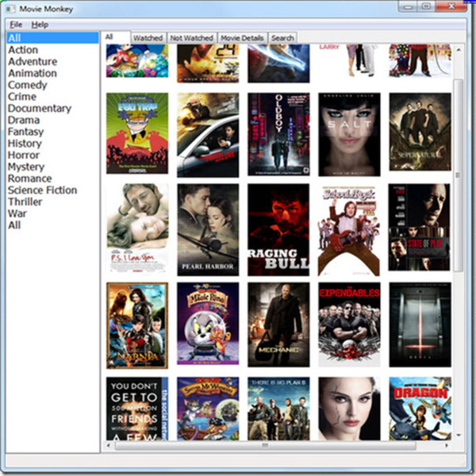Open Tom and Jerry pirate poster

pos(208,409)
